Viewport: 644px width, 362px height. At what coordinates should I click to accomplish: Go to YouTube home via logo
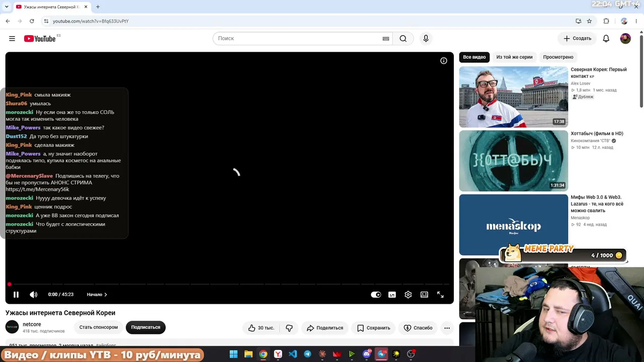pos(40,39)
